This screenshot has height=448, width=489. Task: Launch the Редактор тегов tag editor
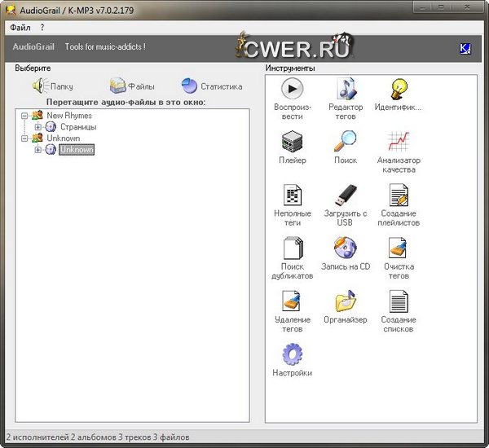pyautogui.click(x=346, y=88)
